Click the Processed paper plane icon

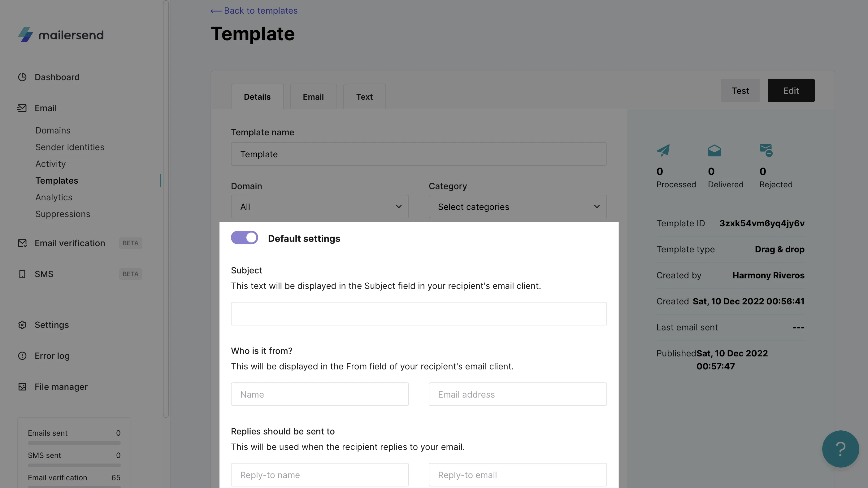(663, 150)
